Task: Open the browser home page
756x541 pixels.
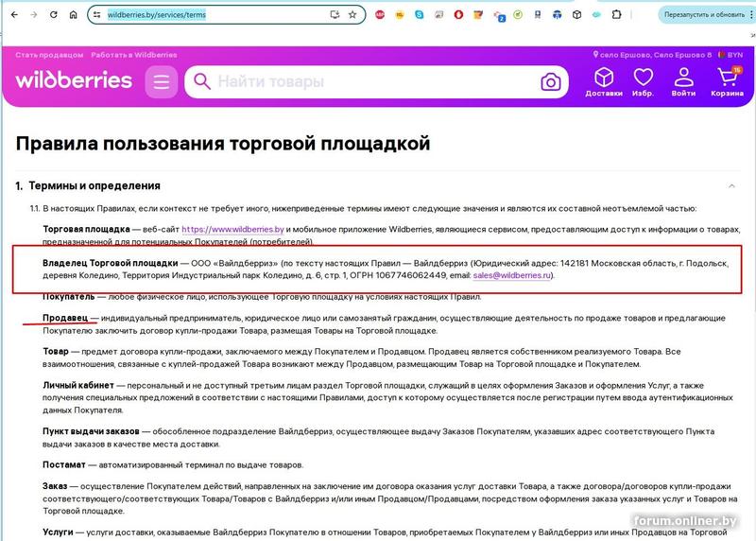Action: [74, 14]
